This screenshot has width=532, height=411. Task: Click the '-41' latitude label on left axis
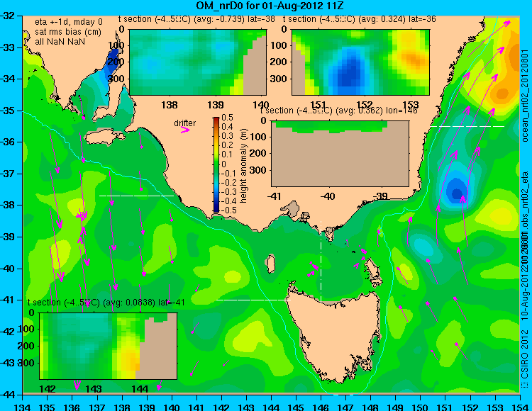(x=9, y=300)
